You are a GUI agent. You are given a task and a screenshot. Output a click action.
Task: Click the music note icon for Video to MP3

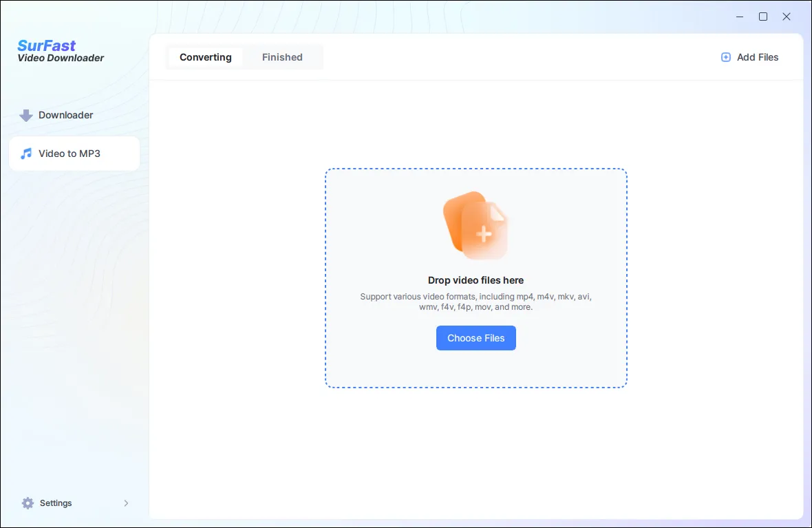pyautogui.click(x=26, y=154)
